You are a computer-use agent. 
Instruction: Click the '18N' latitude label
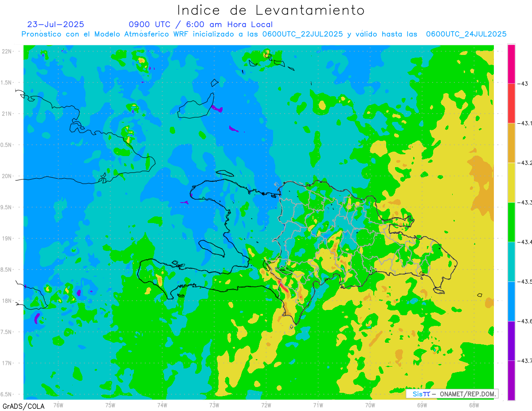click(7, 301)
